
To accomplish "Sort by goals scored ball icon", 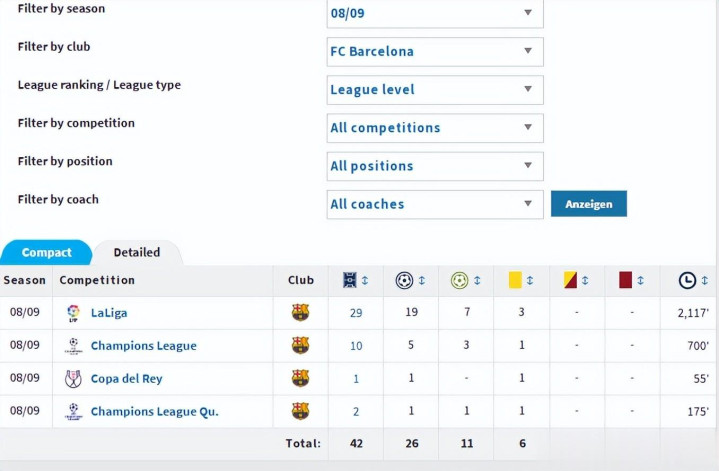I will tap(404, 281).
